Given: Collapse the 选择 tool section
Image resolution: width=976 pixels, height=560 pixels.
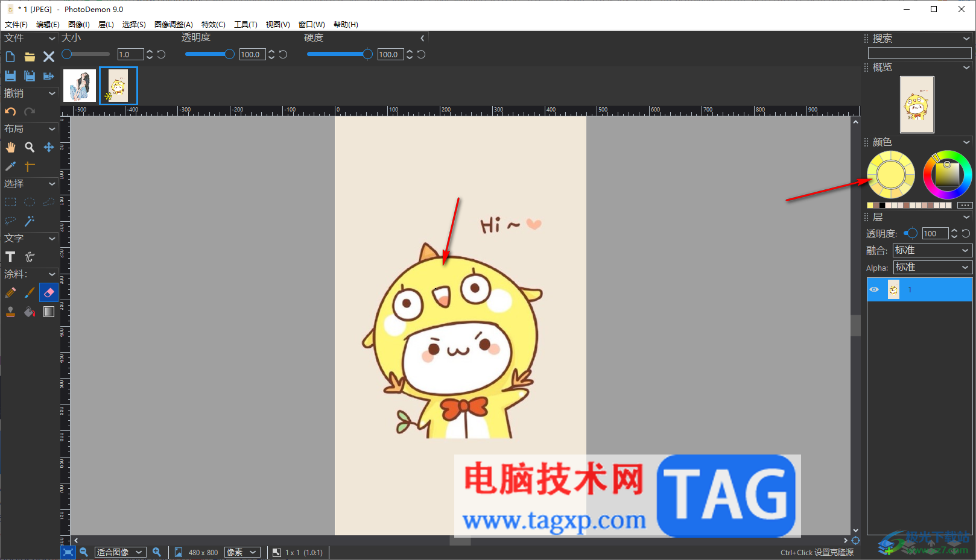Looking at the screenshot, I should click(x=52, y=184).
